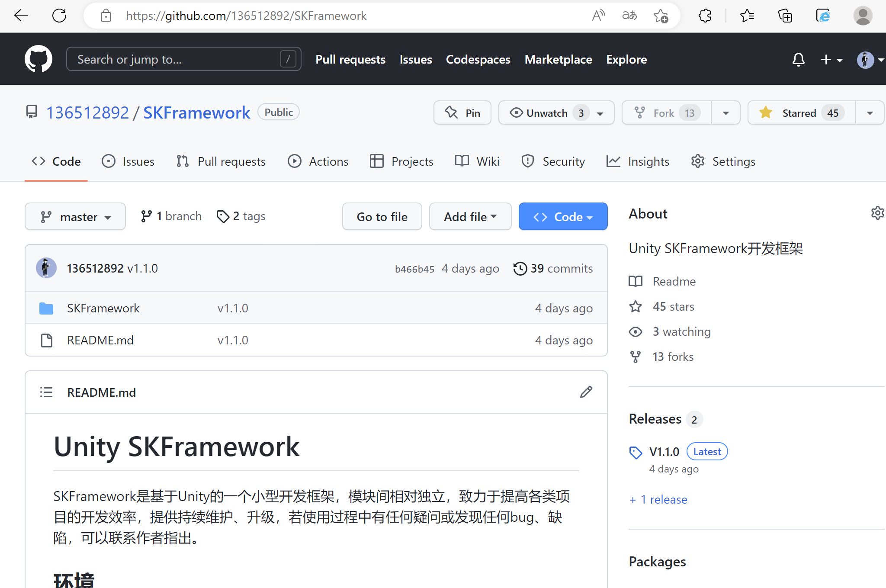
Task: Switch to the repository Issues tab
Action: click(128, 161)
